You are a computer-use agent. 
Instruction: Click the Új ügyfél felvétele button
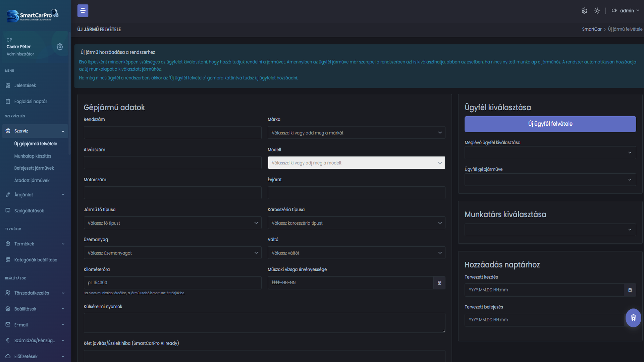550,124
